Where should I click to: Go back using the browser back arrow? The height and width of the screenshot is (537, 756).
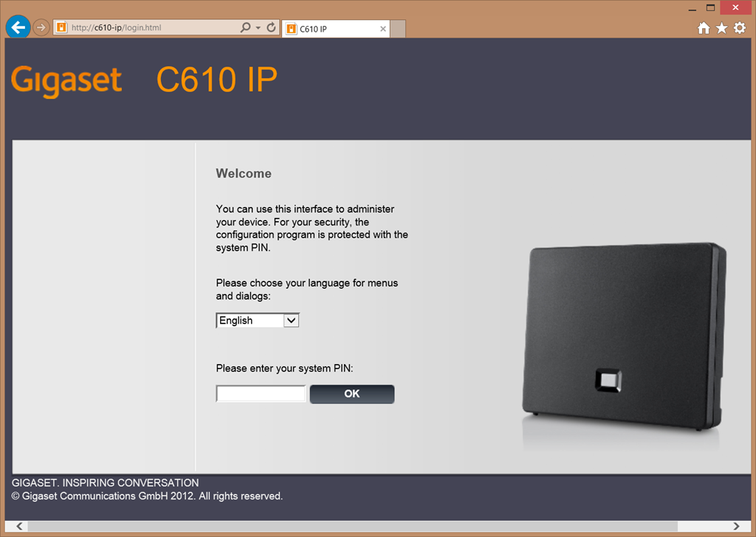[x=18, y=27]
